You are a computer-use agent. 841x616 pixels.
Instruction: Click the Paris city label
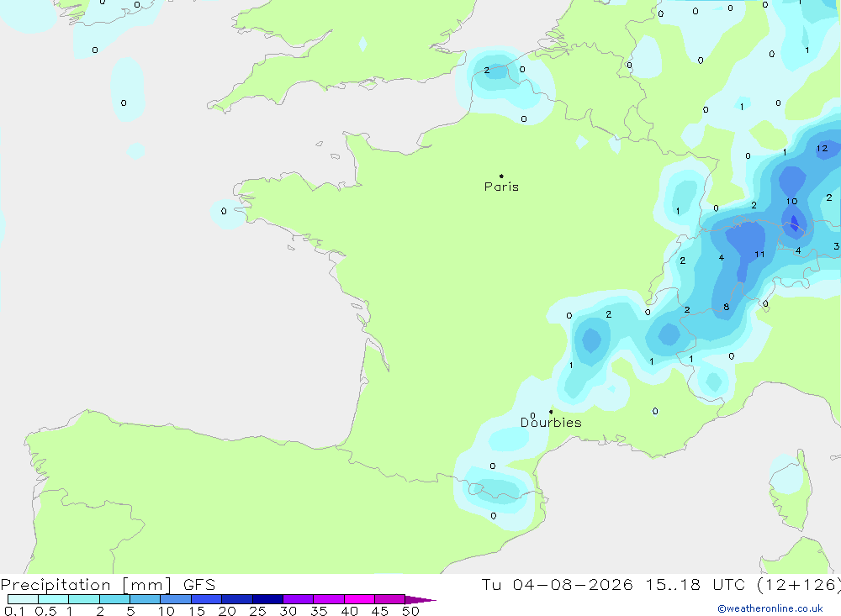501,187
